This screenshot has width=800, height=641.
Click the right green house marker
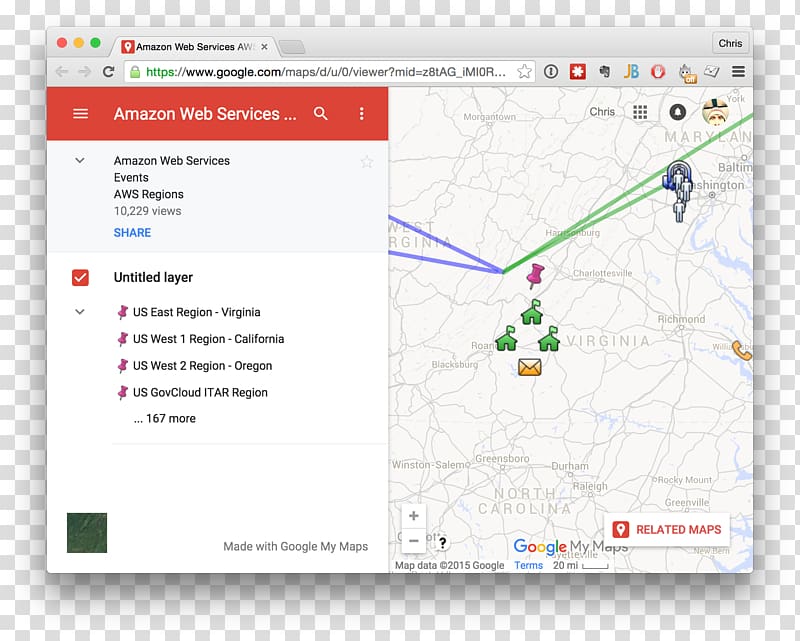549,338
